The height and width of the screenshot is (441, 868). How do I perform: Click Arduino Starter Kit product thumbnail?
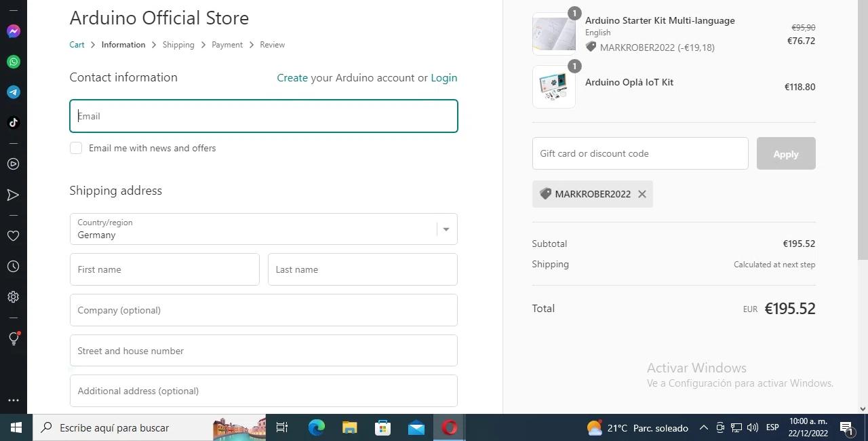[554, 33]
